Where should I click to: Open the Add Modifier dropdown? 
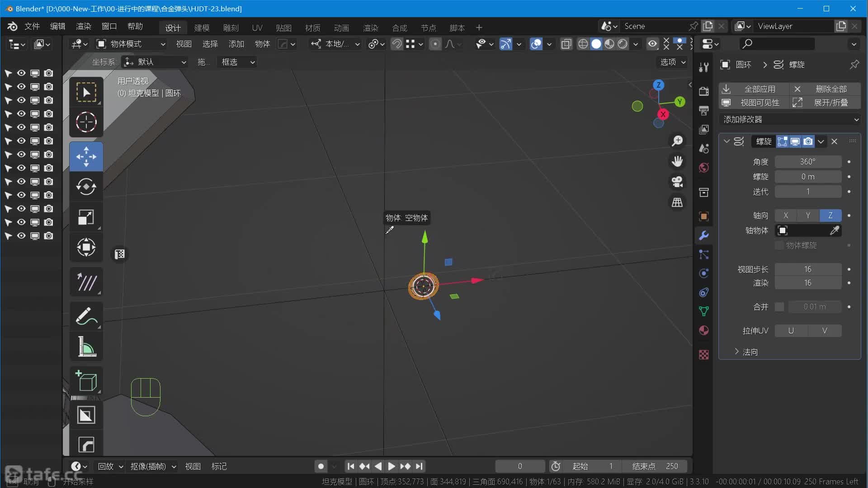789,119
